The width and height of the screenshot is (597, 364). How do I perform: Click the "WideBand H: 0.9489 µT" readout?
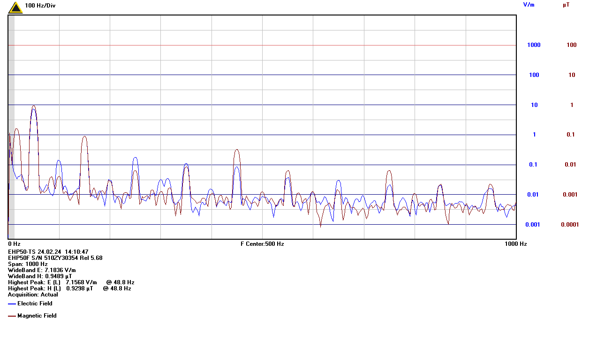(x=40, y=276)
